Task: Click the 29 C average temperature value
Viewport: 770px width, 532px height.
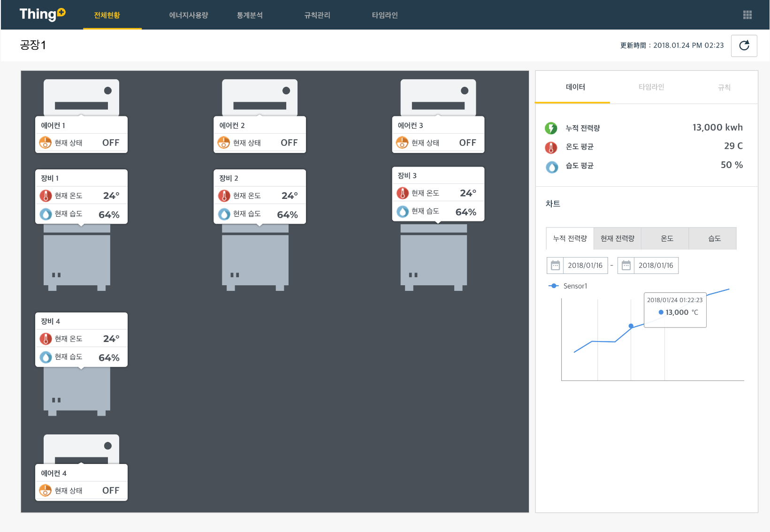Action: [733, 146]
